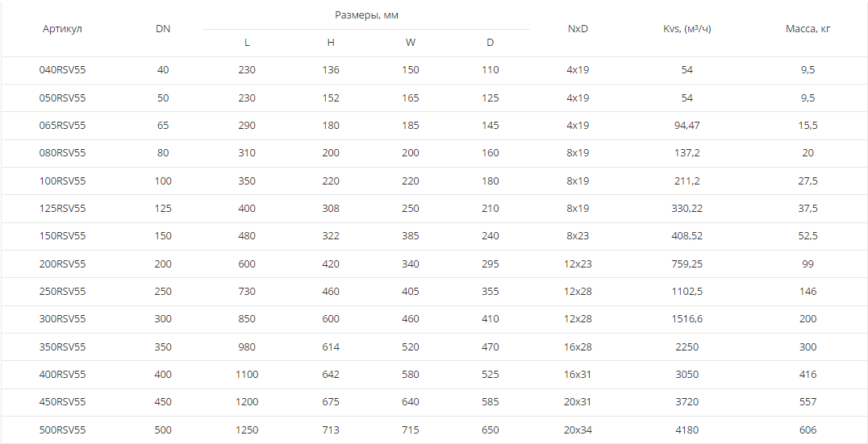Click article 500RSV55 in last row

click(x=63, y=429)
